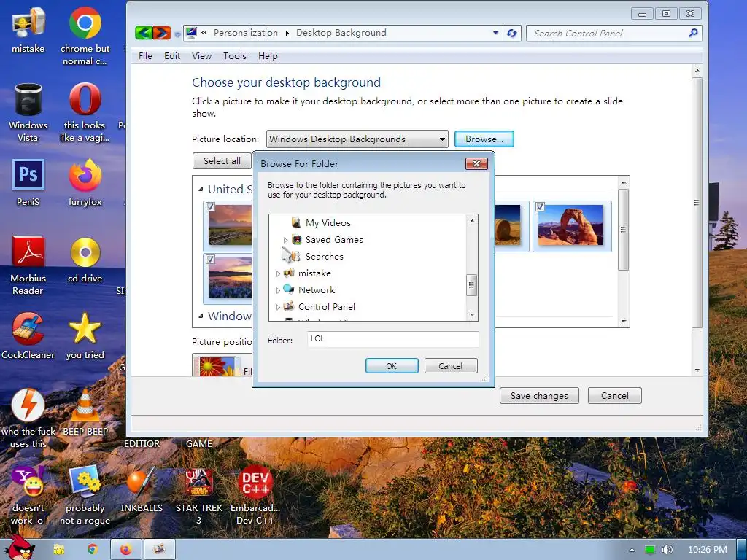Click the Folder name text field
The width and height of the screenshot is (747, 560).
393,339
